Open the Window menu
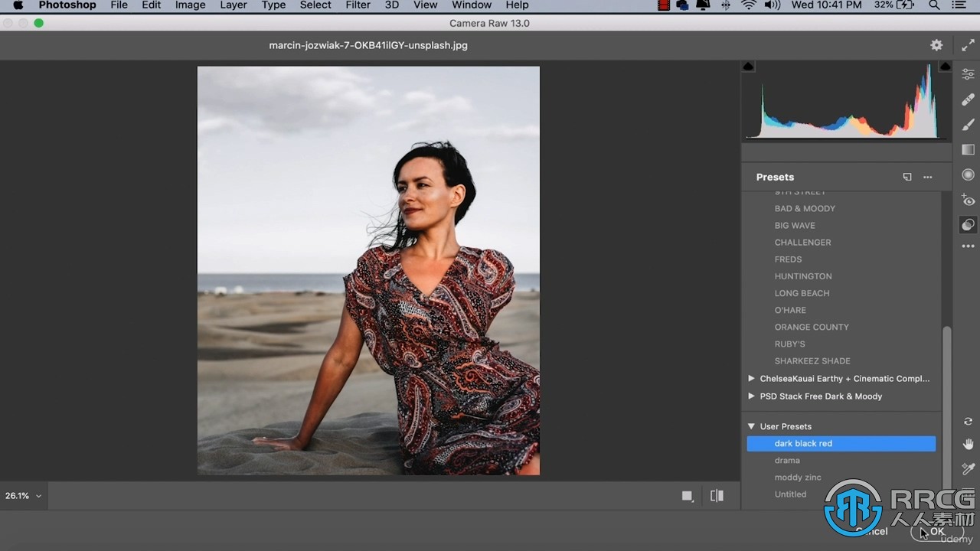This screenshot has width=980, height=551. (472, 5)
